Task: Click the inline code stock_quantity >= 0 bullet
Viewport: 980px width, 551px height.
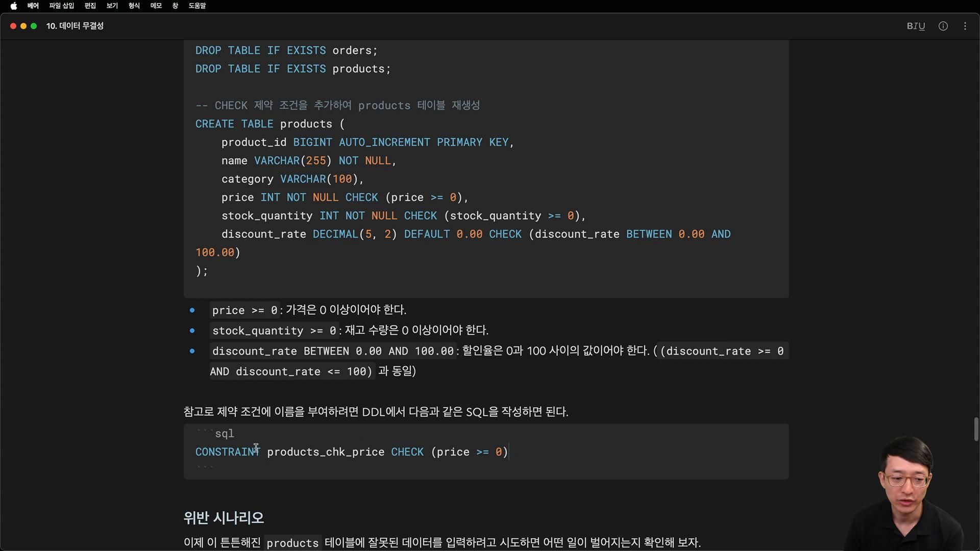Action: click(x=274, y=331)
